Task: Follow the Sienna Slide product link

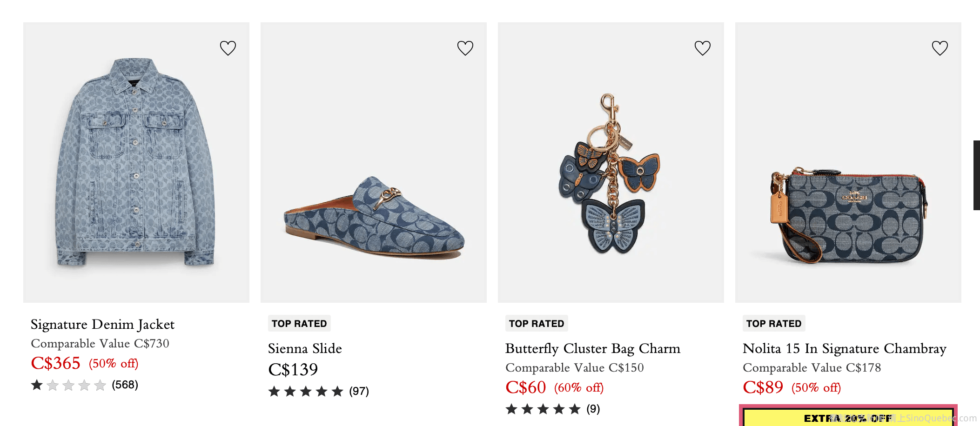Action: coord(305,348)
